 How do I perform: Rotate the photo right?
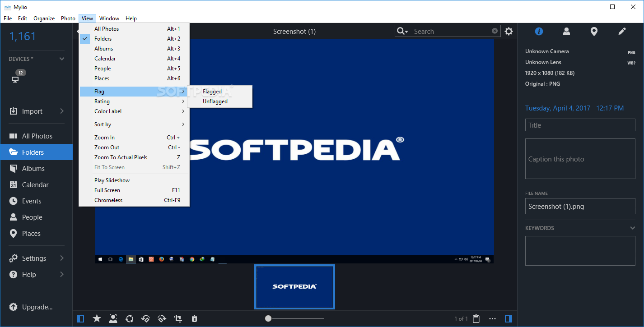(x=162, y=319)
